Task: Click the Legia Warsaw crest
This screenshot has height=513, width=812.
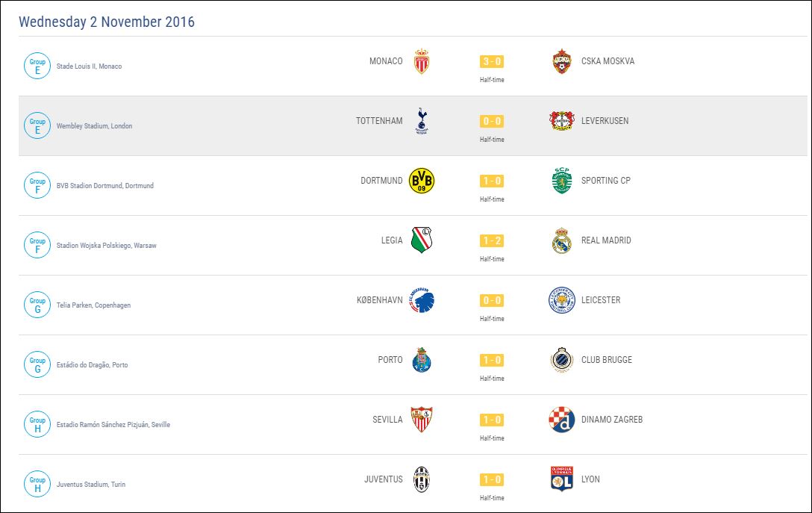Action: [x=422, y=240]
